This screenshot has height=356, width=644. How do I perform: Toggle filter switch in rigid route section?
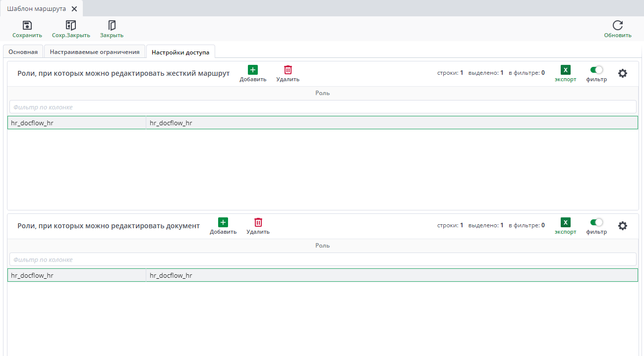596,70
